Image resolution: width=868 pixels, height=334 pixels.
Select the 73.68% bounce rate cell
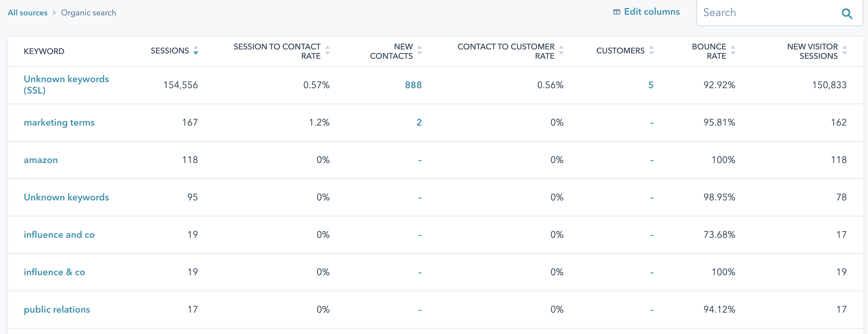(x=719, y=235)
